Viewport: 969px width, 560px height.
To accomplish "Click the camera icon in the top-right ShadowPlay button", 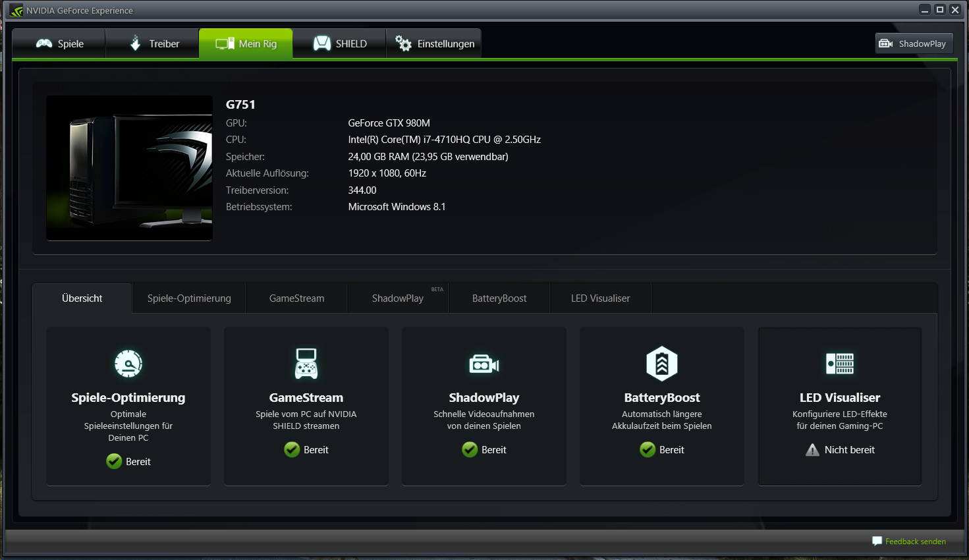I will (x=886, y=43).
